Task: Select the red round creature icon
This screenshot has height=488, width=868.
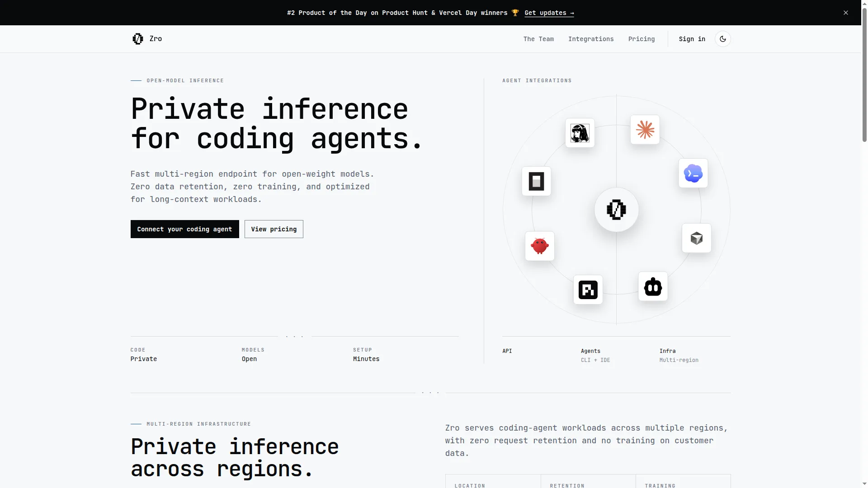Action: (x=539, y=246)
